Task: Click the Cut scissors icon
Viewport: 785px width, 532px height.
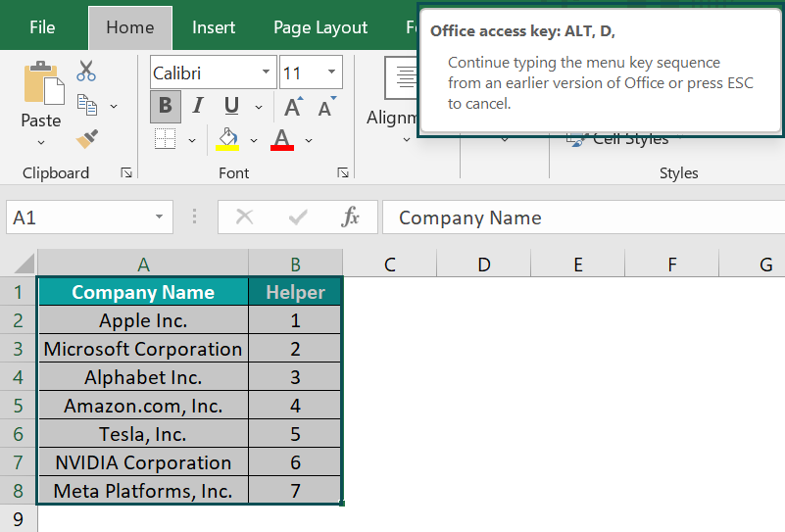Action: point(86,71)
